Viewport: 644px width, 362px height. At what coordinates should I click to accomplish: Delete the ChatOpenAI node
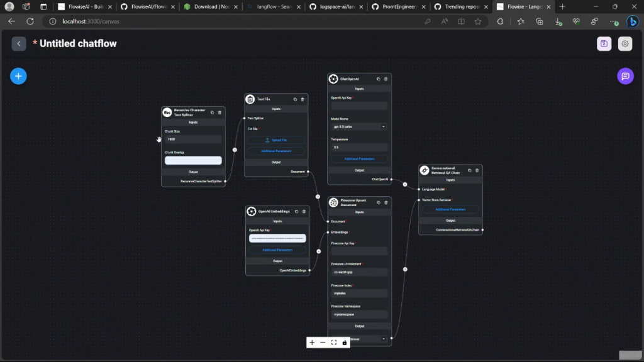tap(386, 79)
